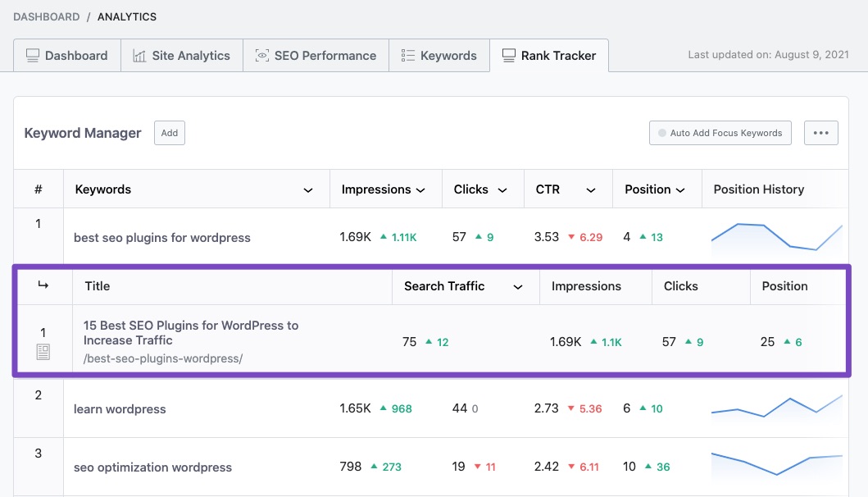Screen dimensions: 868x497
Task: Open the Impressions column sort chevron
Action: click(x=420, y=190)
